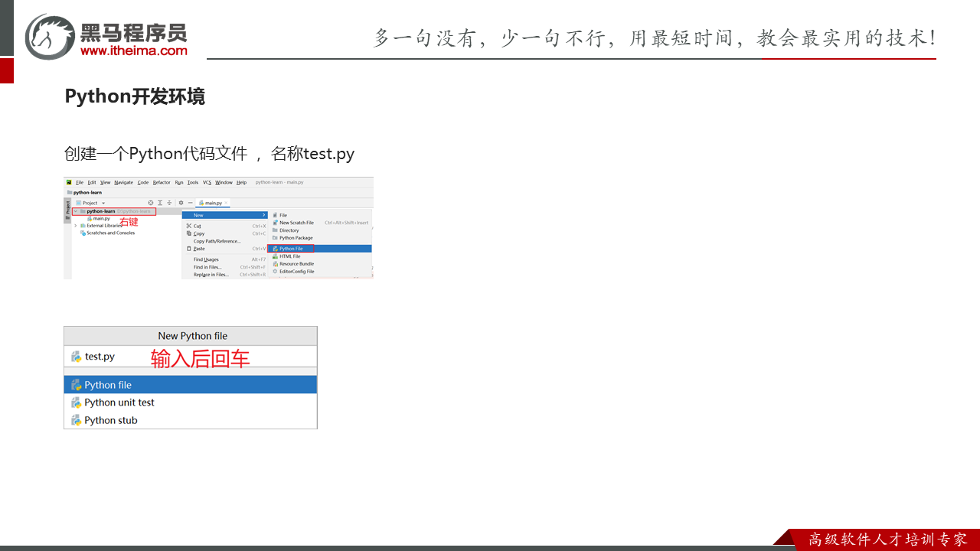Viewport: 980px width, 551px height.
Task: Click the Cut scissors icon in context menu
Action: coord(189,226)
